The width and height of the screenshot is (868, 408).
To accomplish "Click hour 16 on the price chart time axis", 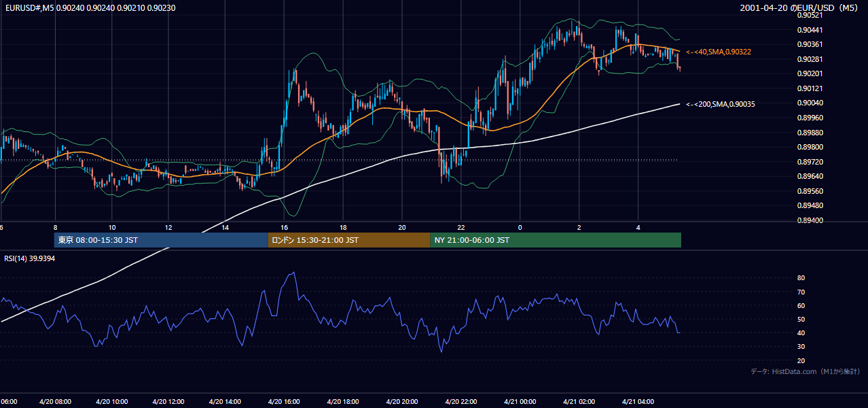I will coord(284,227).
